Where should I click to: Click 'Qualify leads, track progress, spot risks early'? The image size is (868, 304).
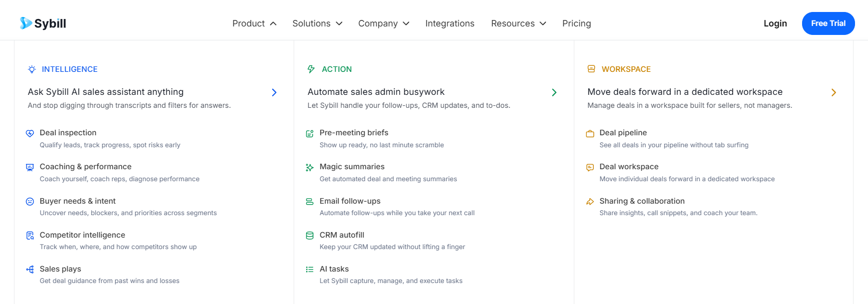click(x=110, y=145)
